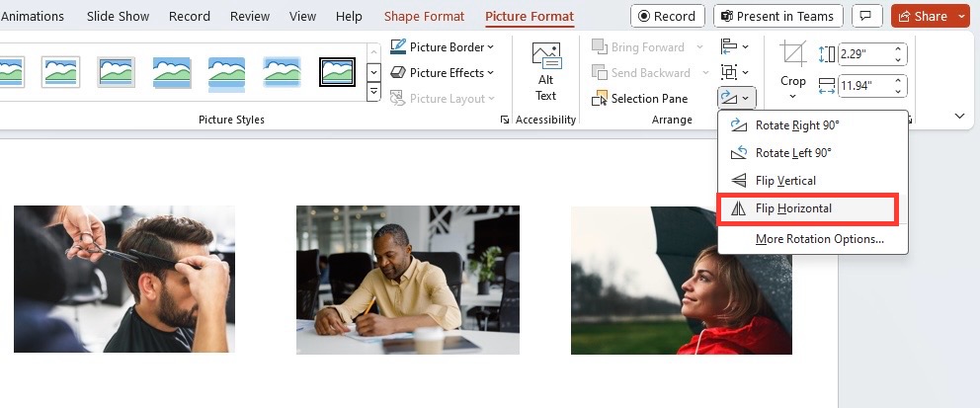Click Present in Teams button
Viewport: 980px width, 408px height.
point(778,16)
